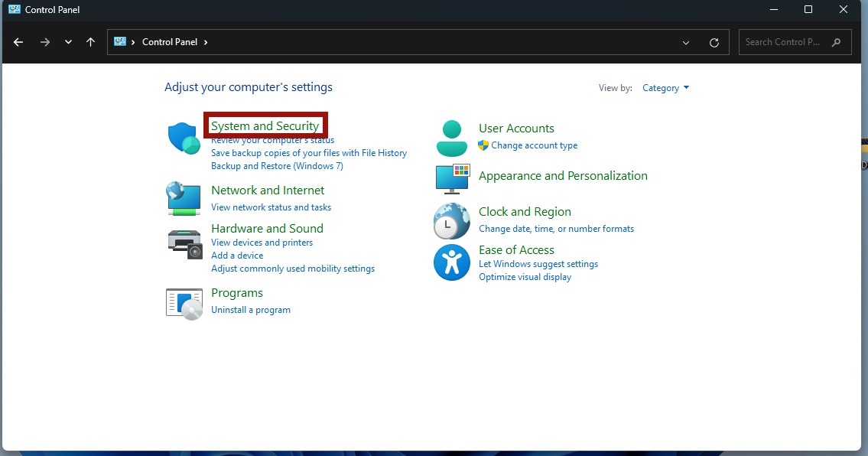Click the up one level navigation arrow
Viewport: 868px width, 456px height.
89,42
